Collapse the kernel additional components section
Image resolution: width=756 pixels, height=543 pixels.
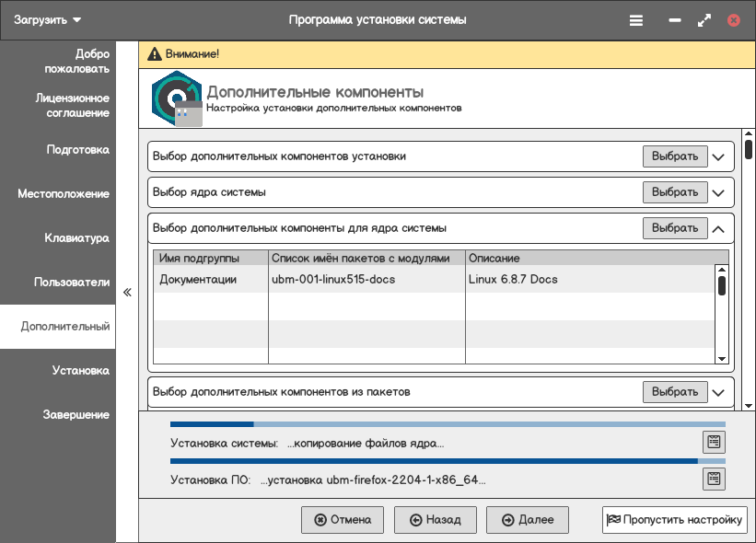[x=719, y=228]
